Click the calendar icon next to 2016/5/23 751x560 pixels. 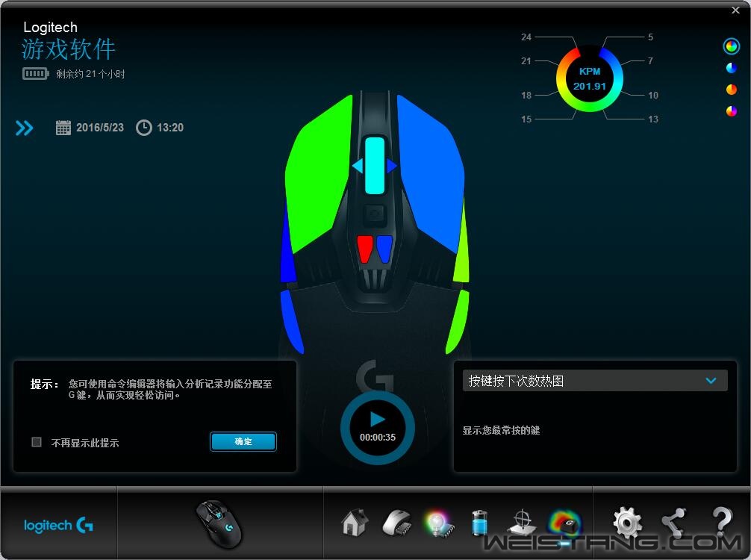point(63,128)
